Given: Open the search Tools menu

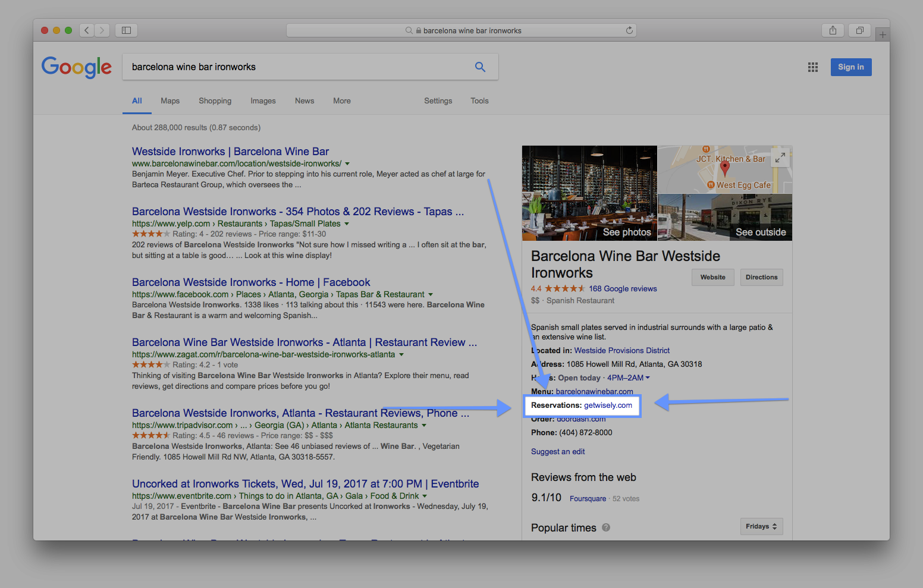Looking at the screenshot, I should tap(479, 100).
